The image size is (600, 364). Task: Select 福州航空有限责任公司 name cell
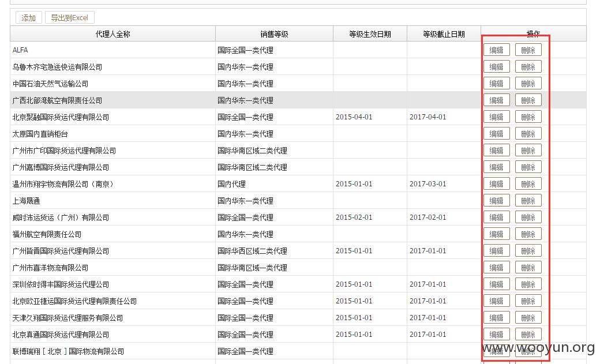pyautogui.click(x=113, y=234)
